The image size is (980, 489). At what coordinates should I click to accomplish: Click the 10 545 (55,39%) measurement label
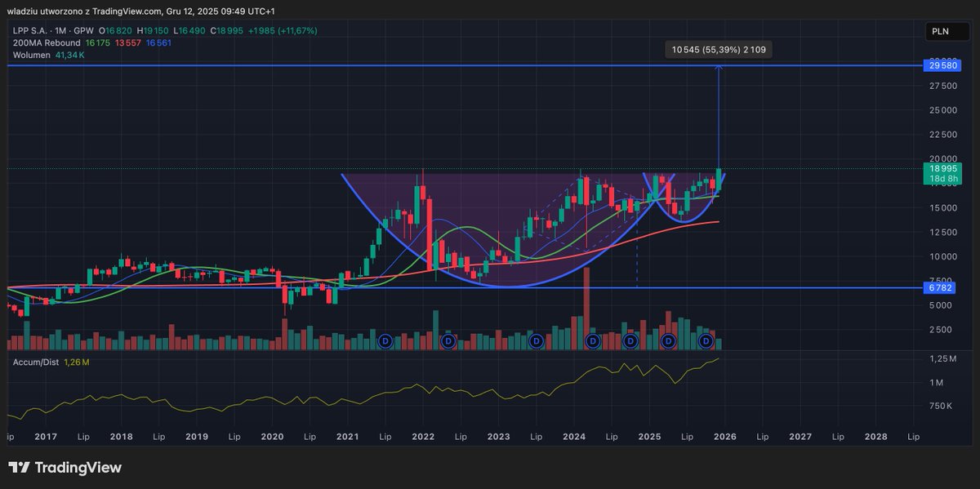click(719, 49)
